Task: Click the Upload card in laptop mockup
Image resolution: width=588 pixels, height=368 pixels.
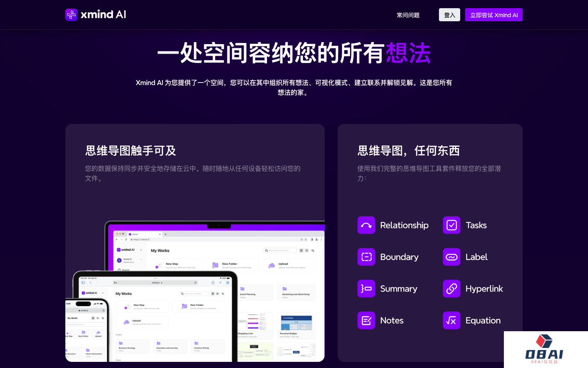Action: click(289, 265)
